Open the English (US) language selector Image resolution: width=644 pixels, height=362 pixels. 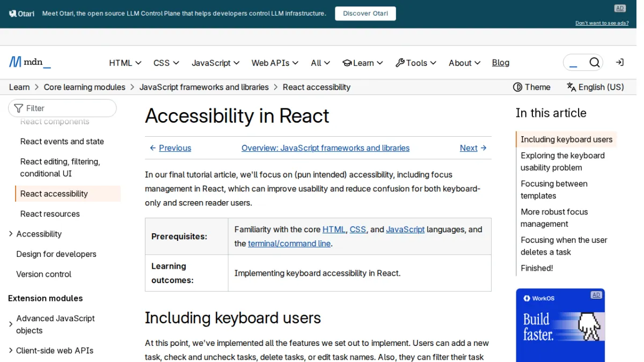(x=595, y=87)
